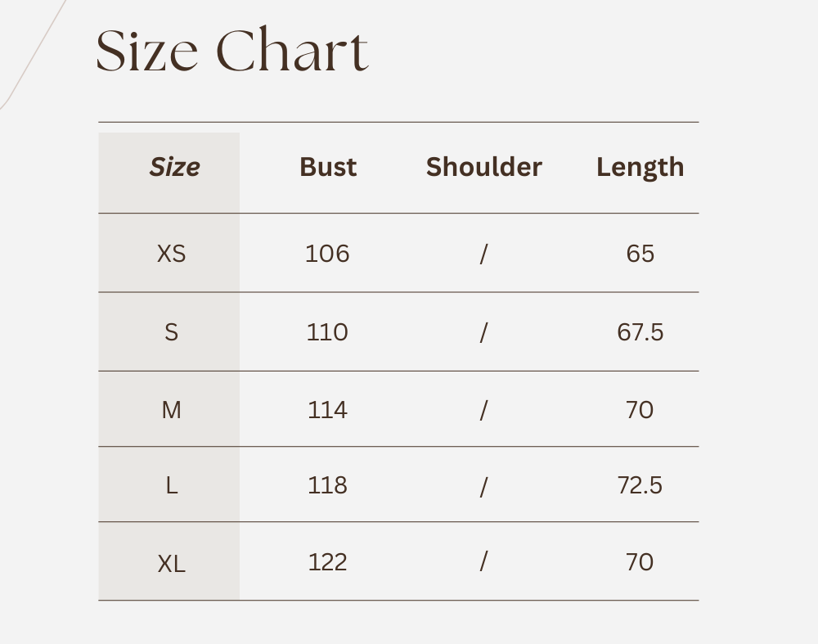Select the Shoulder column header
818x644 pixels.
click(483, 167)
